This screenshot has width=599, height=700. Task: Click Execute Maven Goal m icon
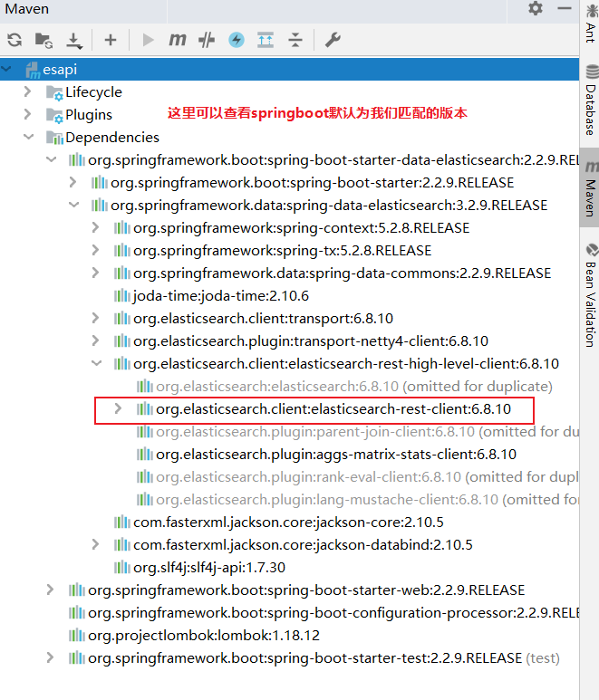(178, 40)
